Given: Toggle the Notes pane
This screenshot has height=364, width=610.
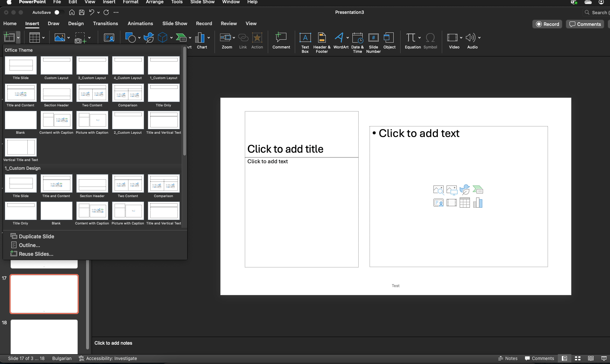Looking at the screenshot, I should pyautogui.click(x=507, y=358).
